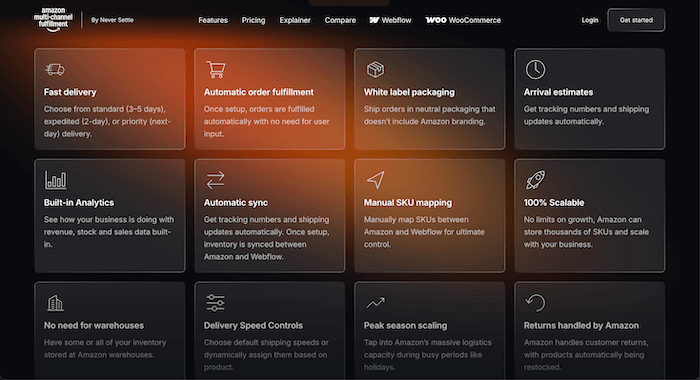
Task: Click the Delivery Speed Controls heading
Action: [253, 326]
